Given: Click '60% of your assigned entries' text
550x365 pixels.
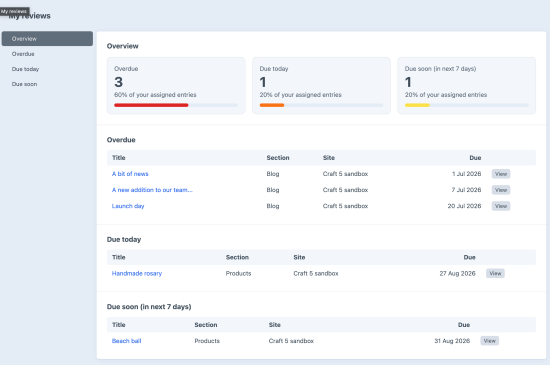Looking at the screenshot, I should tap(155, 95).
